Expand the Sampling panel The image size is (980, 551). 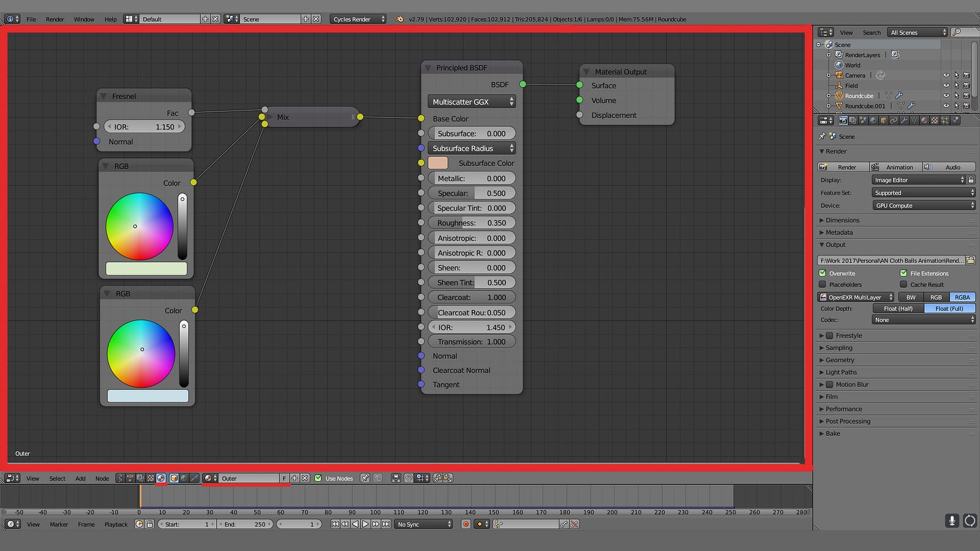[839, 348]
